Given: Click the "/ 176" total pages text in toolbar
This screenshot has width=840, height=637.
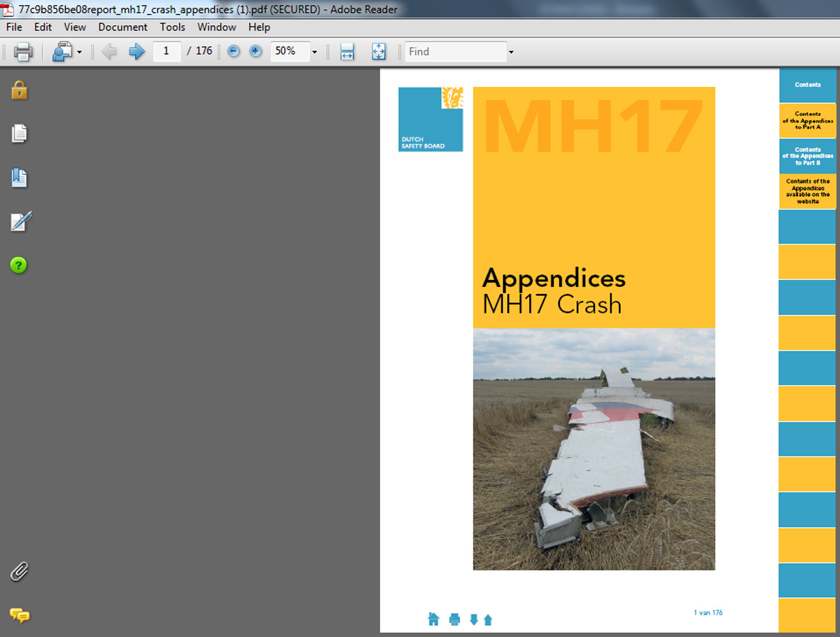Looking at the screenshot, I should pyautogui.click(x=199, y=51).
